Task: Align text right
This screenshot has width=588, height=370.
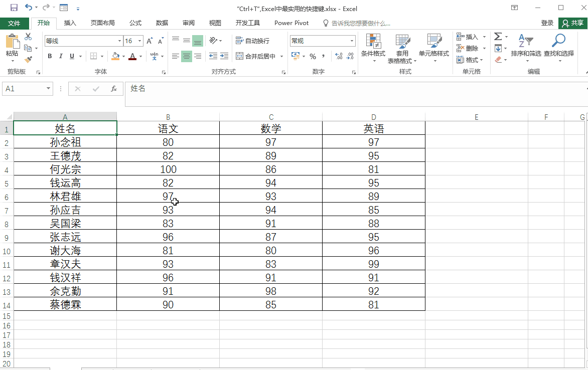Action: pos(198,56)
